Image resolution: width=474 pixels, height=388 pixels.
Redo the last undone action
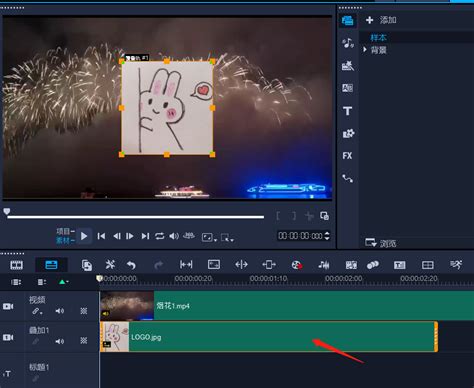pos(159,265)
